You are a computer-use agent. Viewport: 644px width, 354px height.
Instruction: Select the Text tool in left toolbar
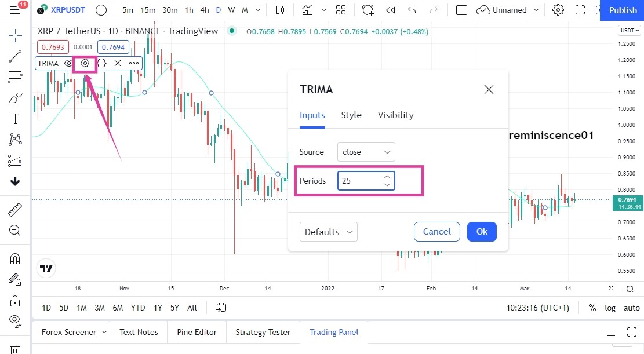[15, 119]
